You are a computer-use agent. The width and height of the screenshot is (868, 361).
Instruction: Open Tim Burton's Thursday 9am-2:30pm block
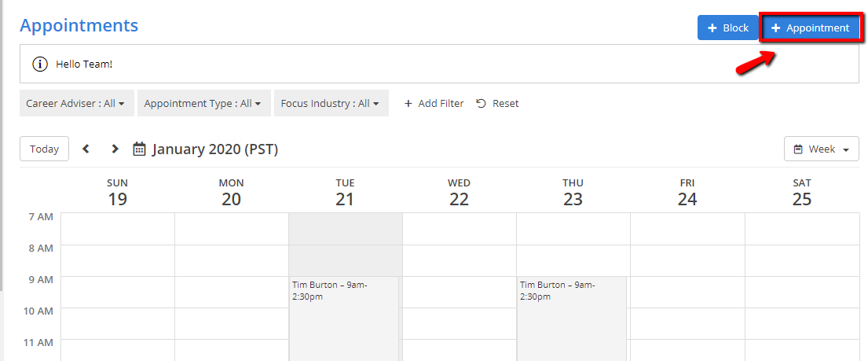coord(571,315)
